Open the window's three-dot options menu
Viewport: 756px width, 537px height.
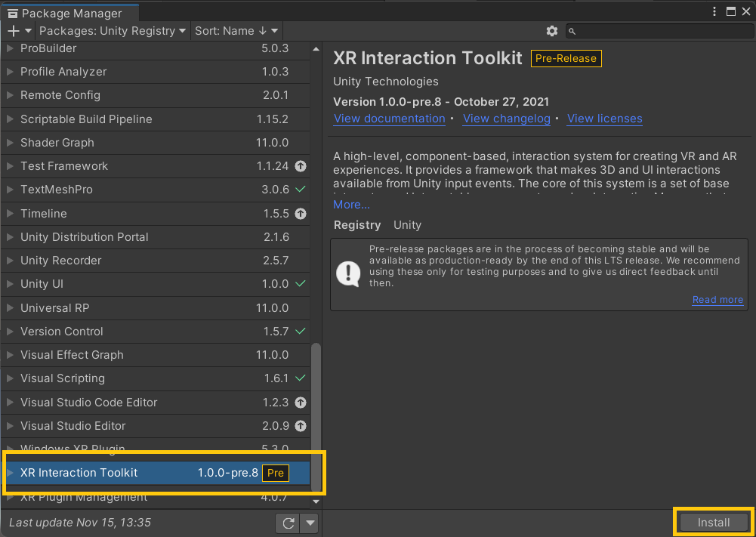click(x=714, y=11)
